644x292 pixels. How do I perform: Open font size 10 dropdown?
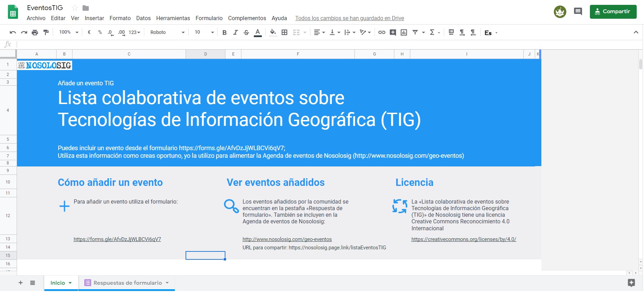(x=204, y=32)
